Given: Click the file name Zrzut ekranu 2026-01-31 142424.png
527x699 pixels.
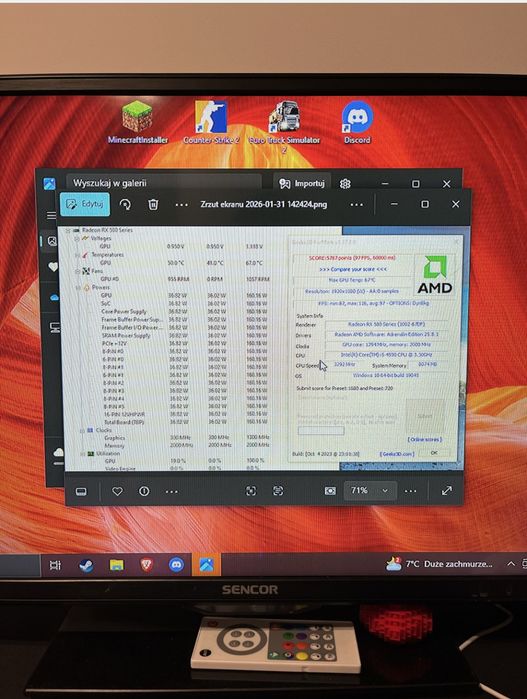Looking at the screenshot, I should (x=264, y=205).
